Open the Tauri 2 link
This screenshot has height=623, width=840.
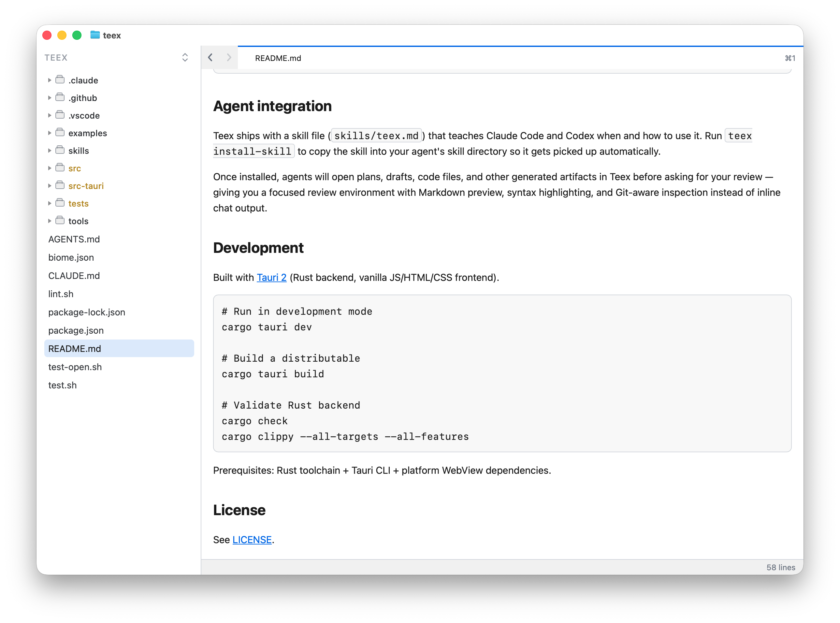(271, 278)
